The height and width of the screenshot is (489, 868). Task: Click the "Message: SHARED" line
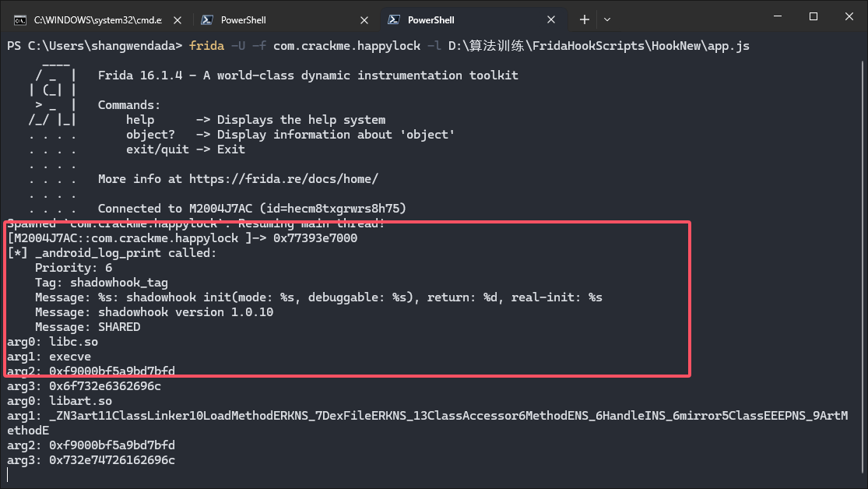(x=87, y=327)
